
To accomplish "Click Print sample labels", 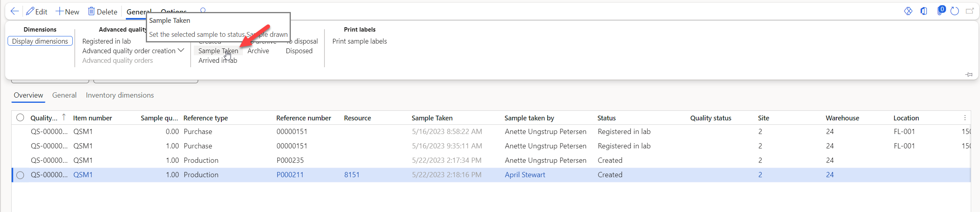I will (x=360, y=41).
